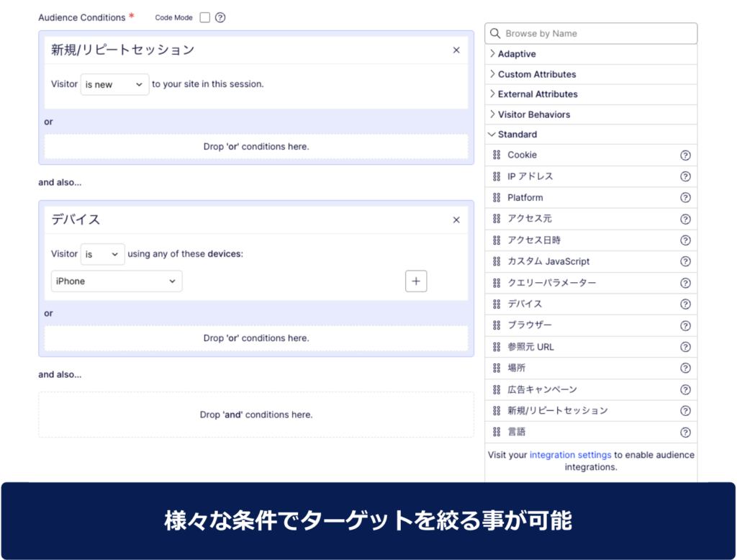737x560 pixels.
Task: Open the 'is new' visitor dropdown
Action: pyautogui.click(x=114, y=84)
